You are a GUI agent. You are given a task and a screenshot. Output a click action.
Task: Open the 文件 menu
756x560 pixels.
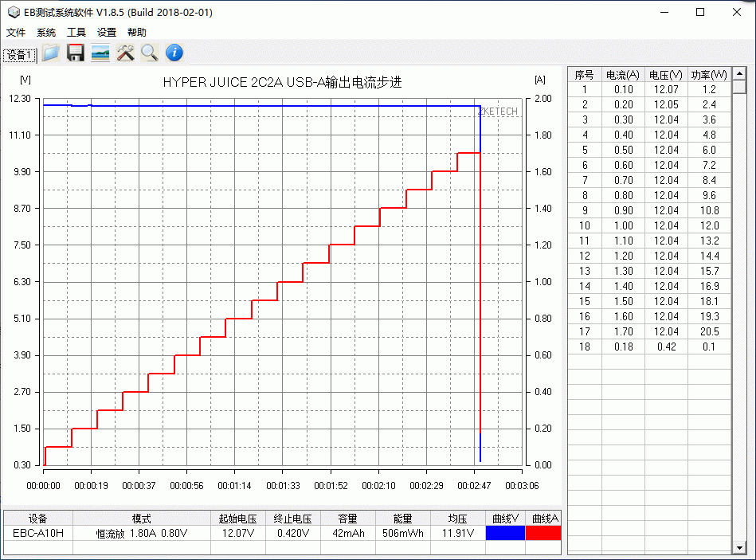pos(15,33)
